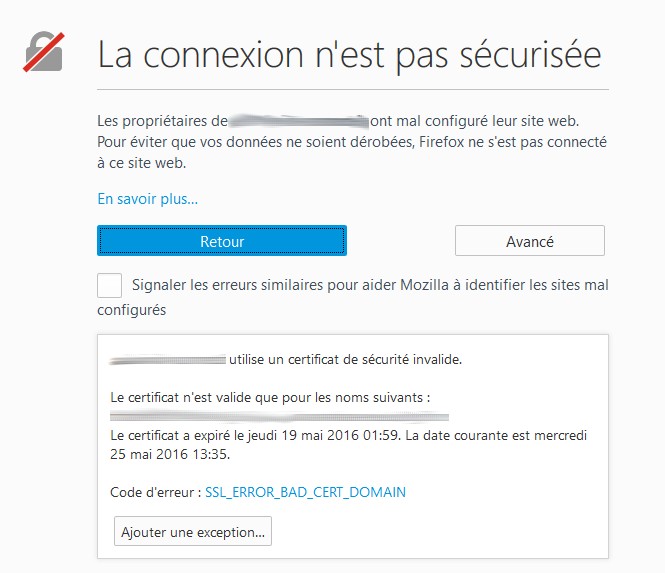Click the Avancé button
The width and height of the screenshot is (665, 573).
(529, 241)
